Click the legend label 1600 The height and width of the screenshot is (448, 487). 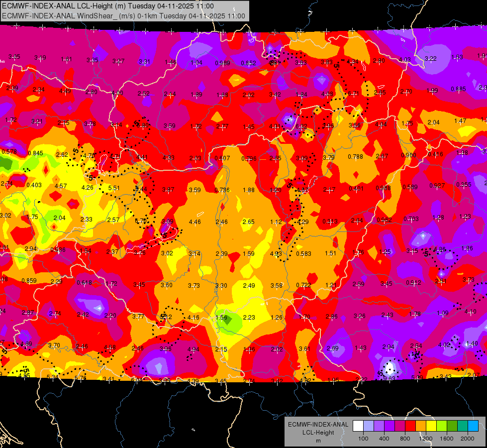pos(447,439)
